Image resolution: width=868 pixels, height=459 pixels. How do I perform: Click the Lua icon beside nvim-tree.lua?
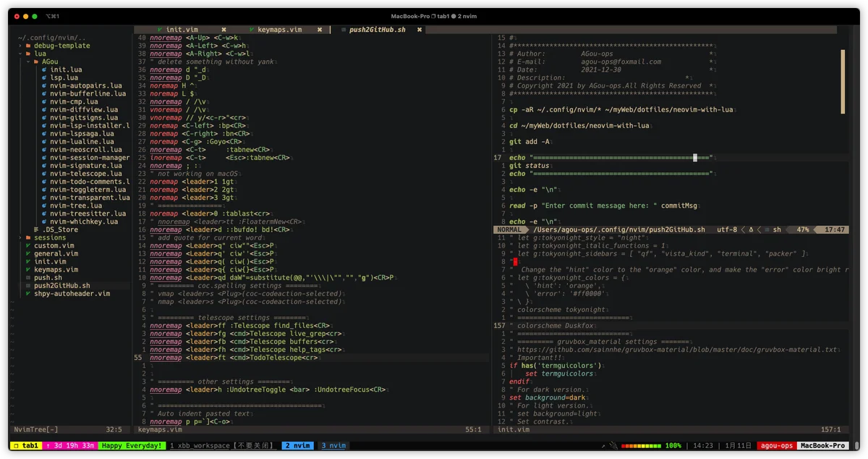coord(44,206)
